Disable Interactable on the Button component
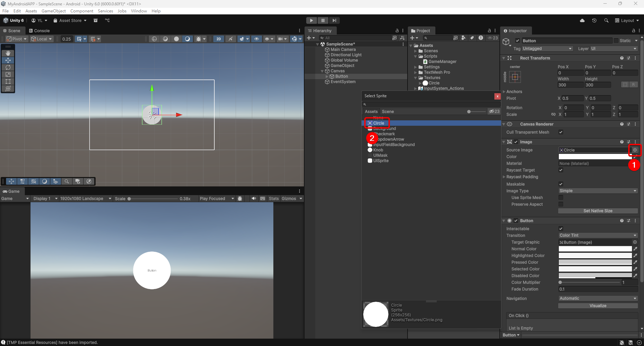This screenshot has height=346, width=644. (x=561, y=228)
